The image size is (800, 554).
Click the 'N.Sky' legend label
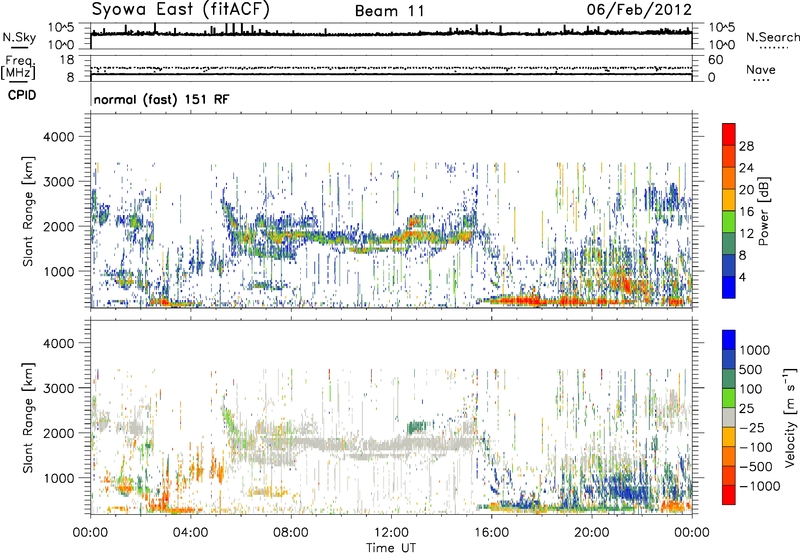tap(19, 37)
